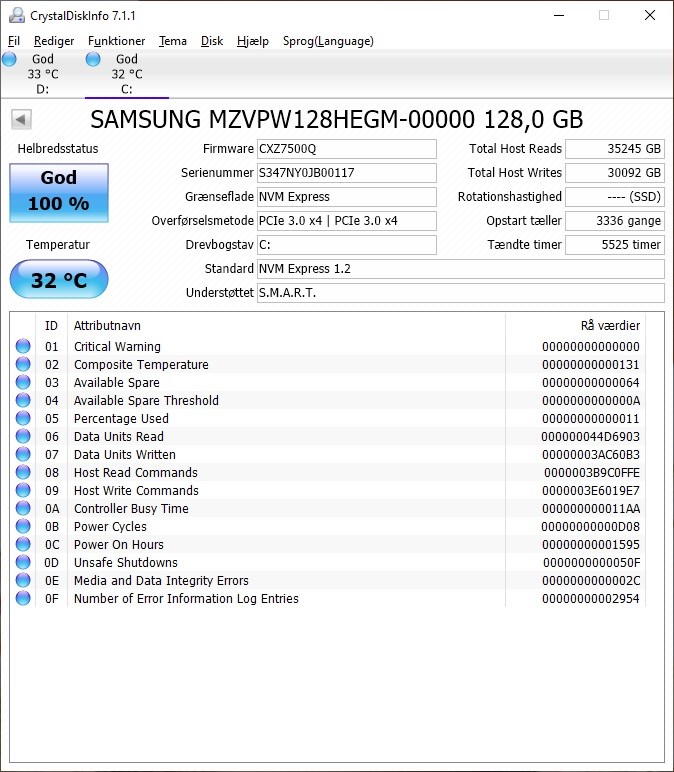Click raw value 000000044D6903
Screen dimensions: 674x772
(x=590, y=437)
